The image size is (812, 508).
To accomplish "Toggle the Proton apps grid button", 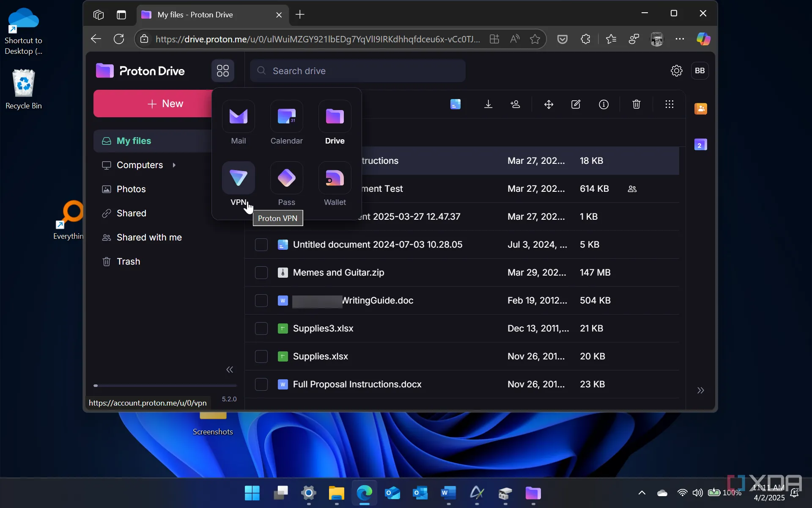I will click(223, 71).
